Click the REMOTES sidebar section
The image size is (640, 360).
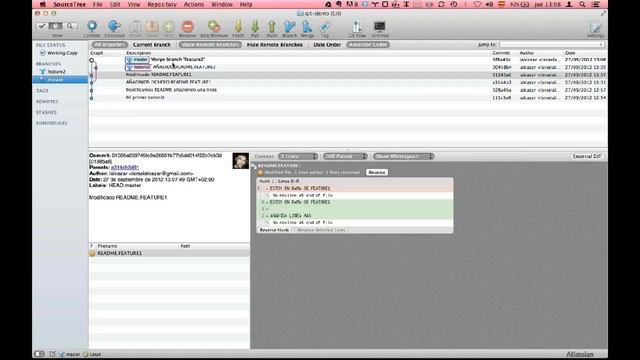tap(47, 101)
